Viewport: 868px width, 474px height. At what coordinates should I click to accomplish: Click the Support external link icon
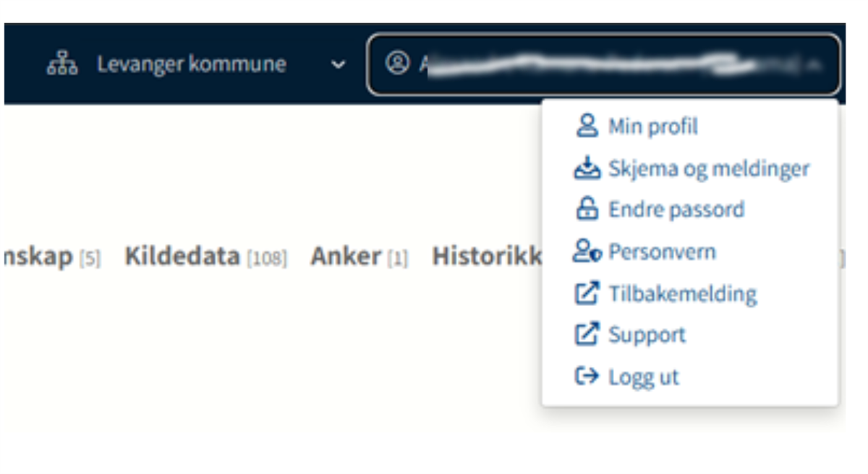click(587, 335)
